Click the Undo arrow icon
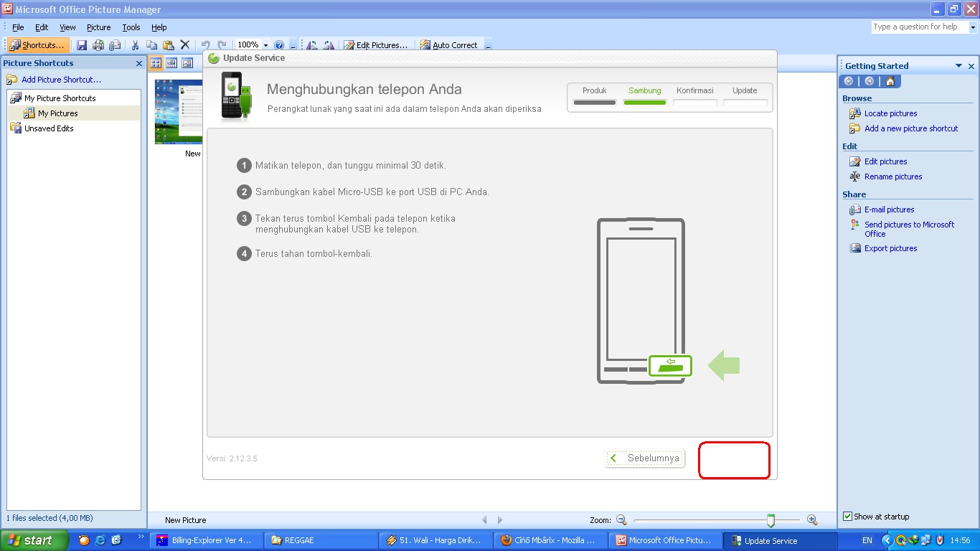Screen dimensions: 980x551 click(206, 44)
